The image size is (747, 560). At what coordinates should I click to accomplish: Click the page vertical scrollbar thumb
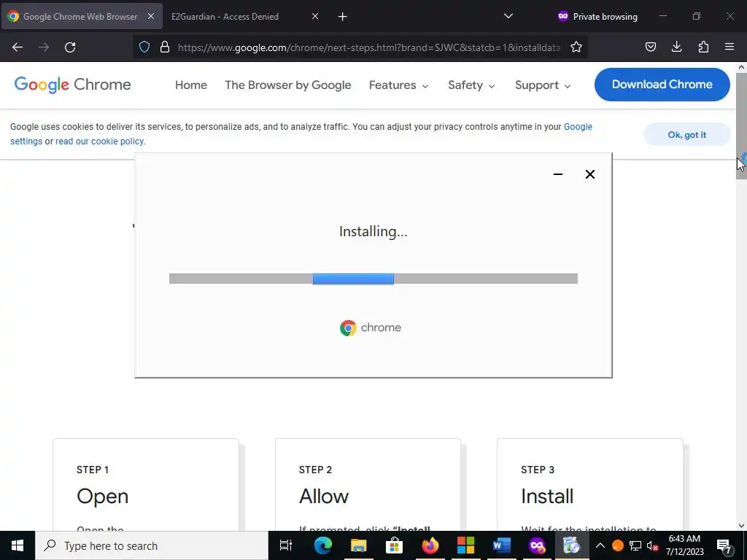[741, 126]
